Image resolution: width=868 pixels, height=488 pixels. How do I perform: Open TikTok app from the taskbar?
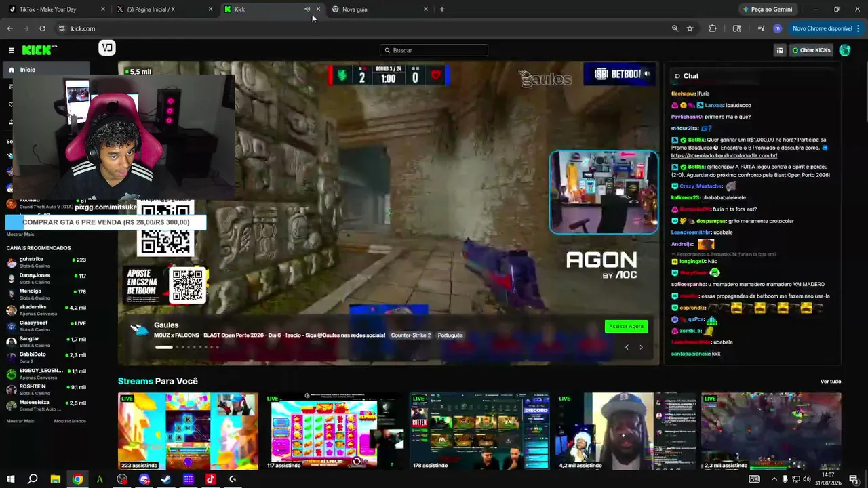click(x=210, y=479)
